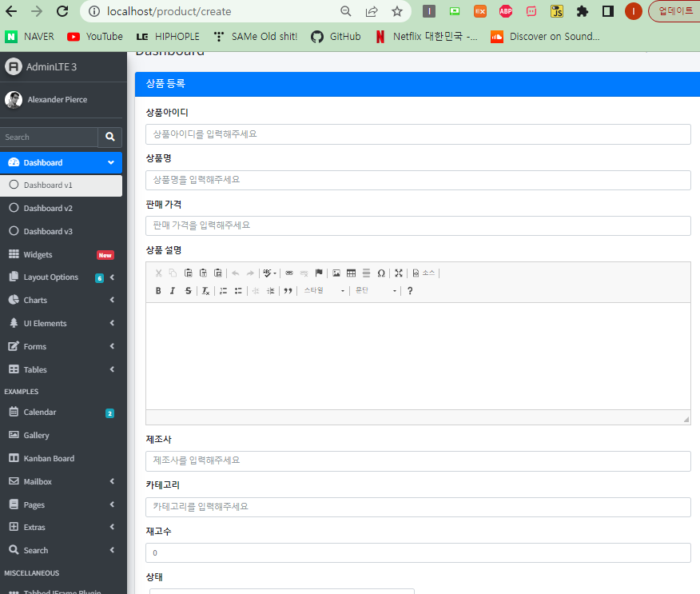The image size is (700, 594).
Task: Select Dashboard v1
Action: [x=61, y=185]
